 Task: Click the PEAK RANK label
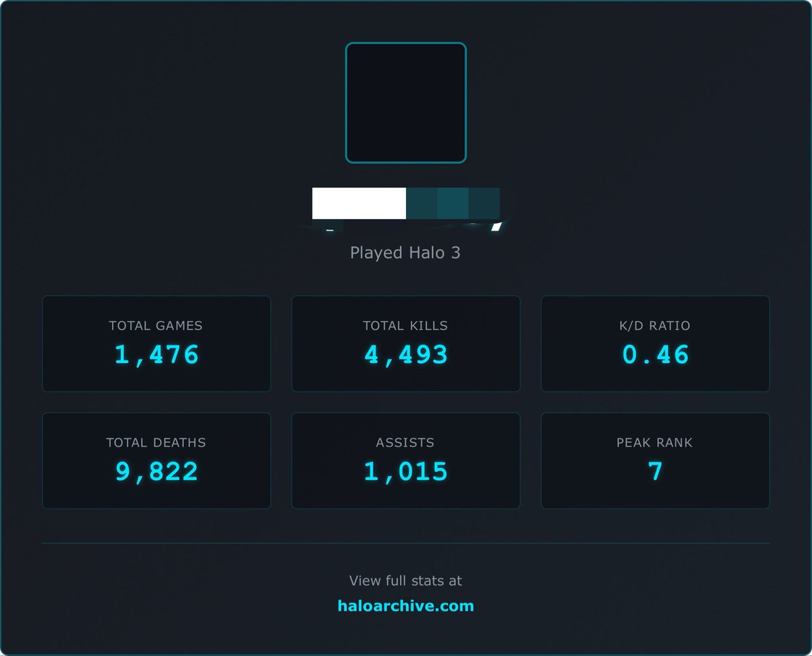coord(655,443)
